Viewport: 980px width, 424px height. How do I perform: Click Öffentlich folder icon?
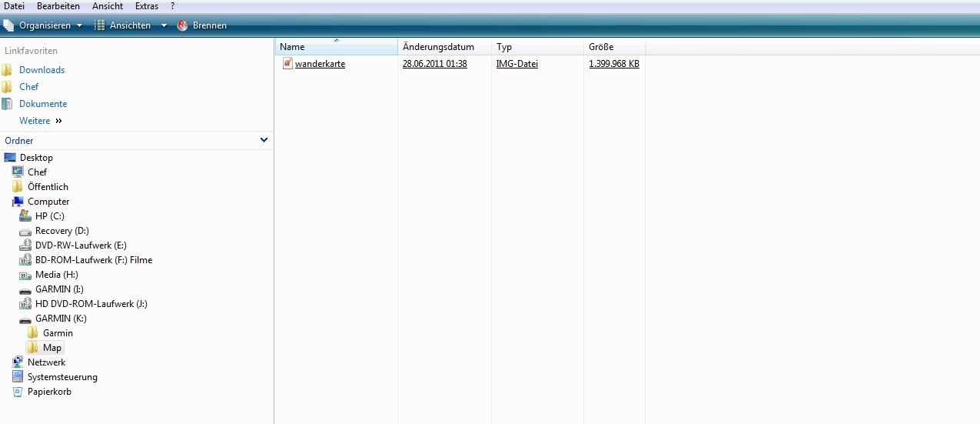(x=18, y=187)
